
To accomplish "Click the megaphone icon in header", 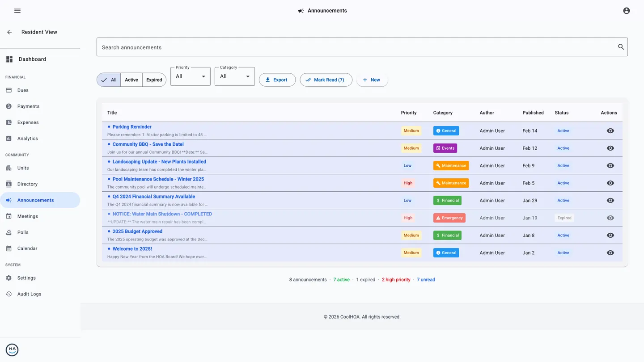I will pos(301,11).
